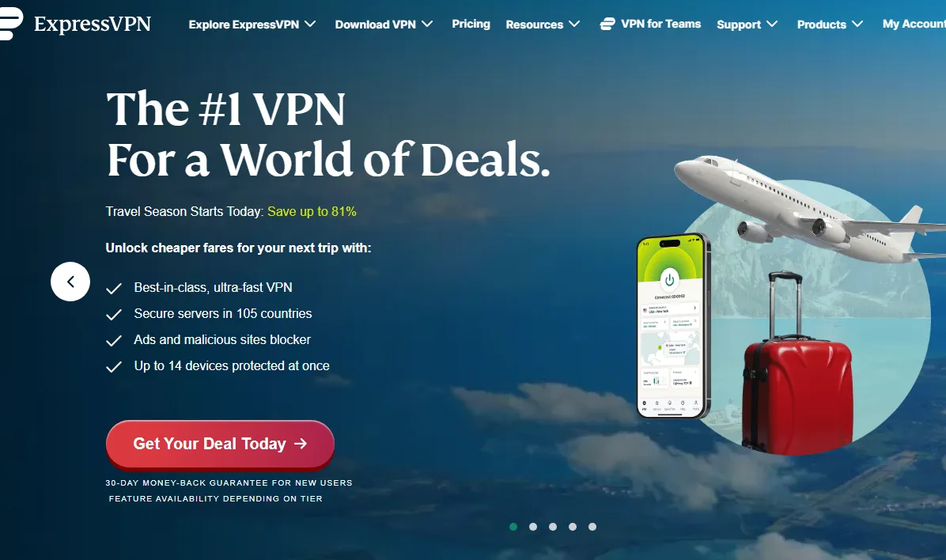The image size is (946, 560).
Task: Click the ExpressVPN logo icon
Action: (11, 24)
